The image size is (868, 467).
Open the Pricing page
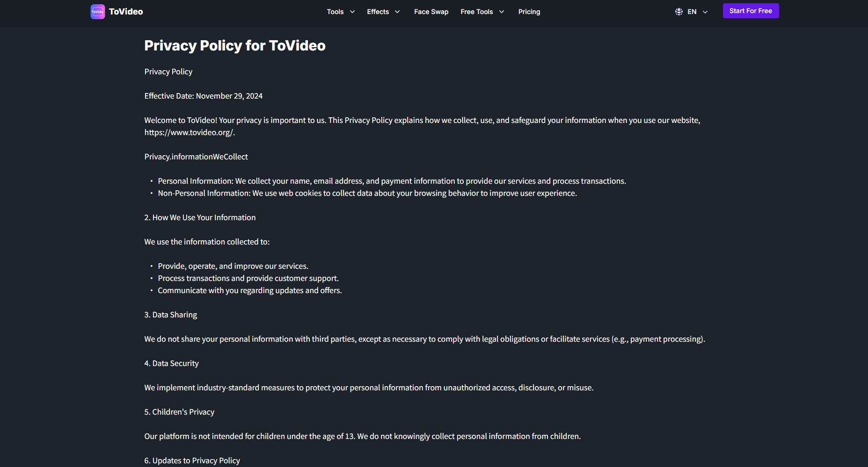[x=529, y=12]
